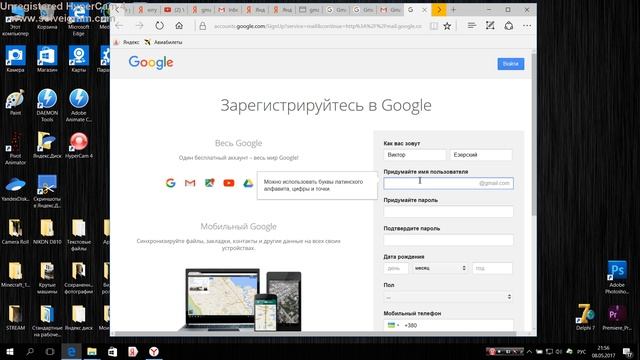Click the birth day (день) field
Viewport: 640px width, 360px height.
(x=396, y=268)
